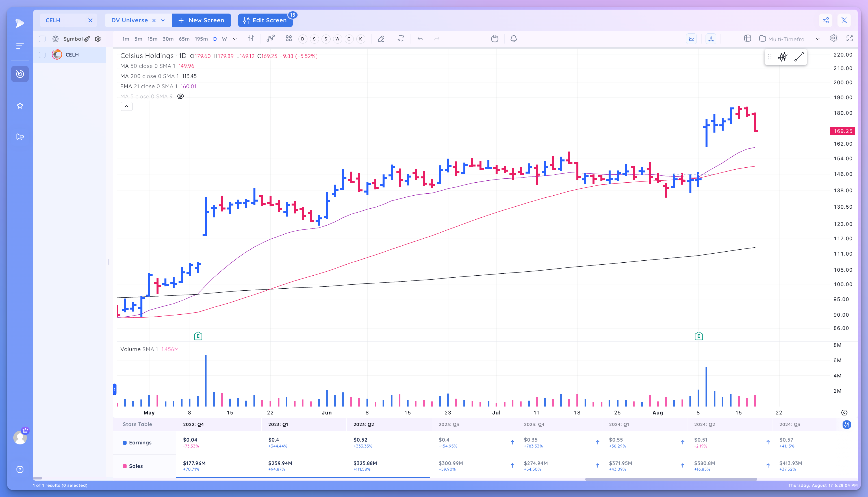
Task: Select the 15m timeframe
Action: [x=152, y=39]
